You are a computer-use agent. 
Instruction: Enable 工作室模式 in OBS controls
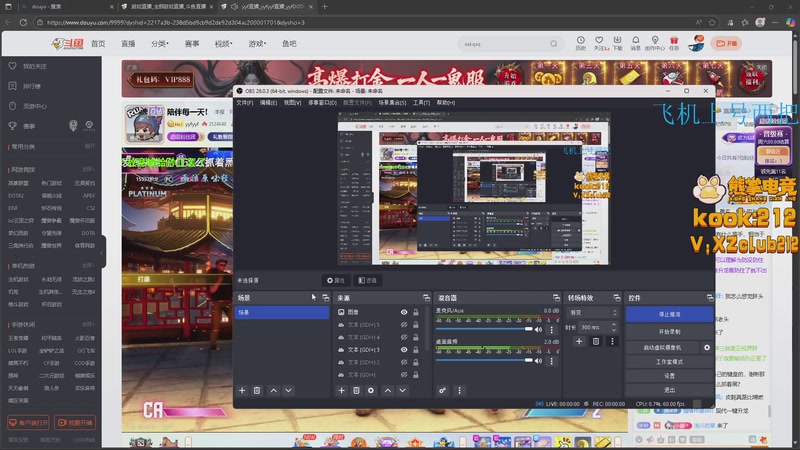(x=669, y=362)
